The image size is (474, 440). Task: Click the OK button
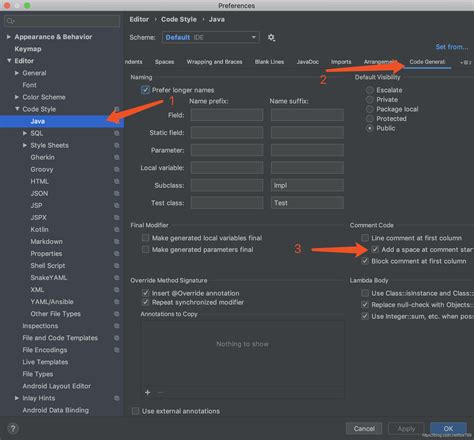[448, 429]
